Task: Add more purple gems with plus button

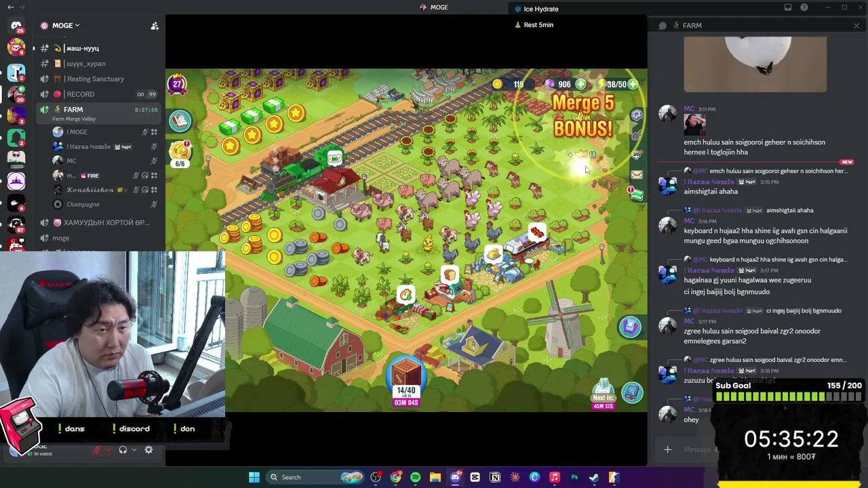Action: pyautogui.click(x=580, y=84)
